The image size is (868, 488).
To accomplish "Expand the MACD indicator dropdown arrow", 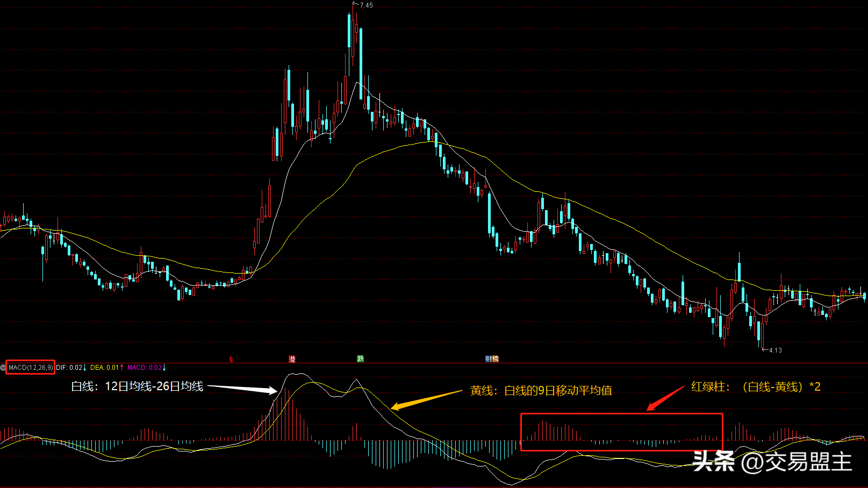I will 3,368.
